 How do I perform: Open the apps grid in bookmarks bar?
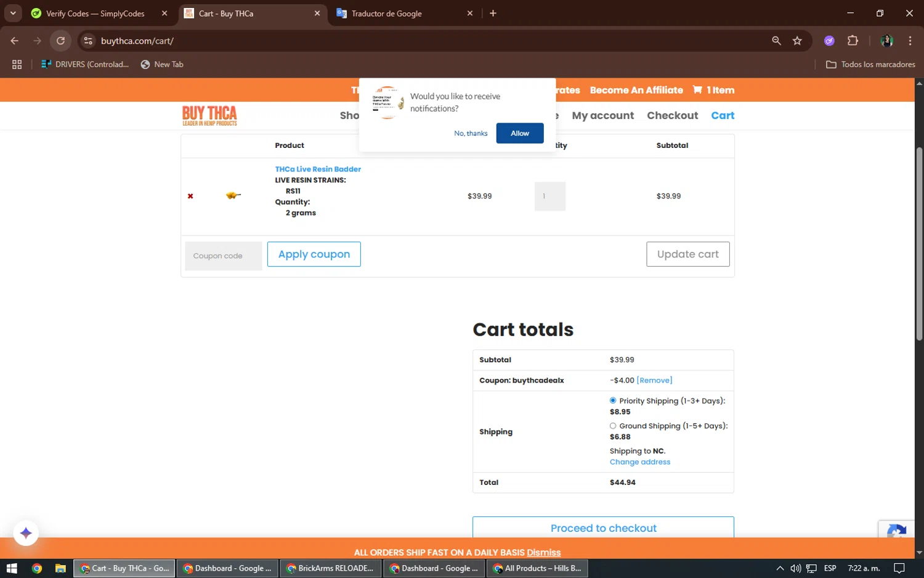[17, 64]
